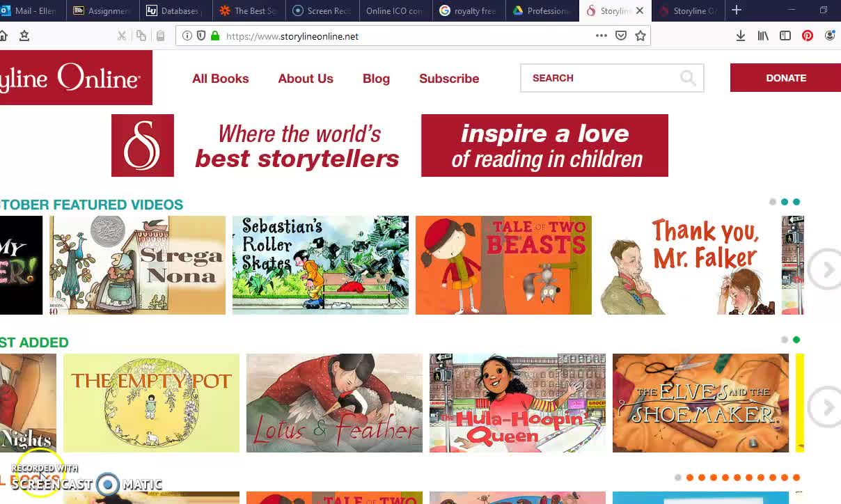Go to the Blog page
The height and width of the screenshot is (504, 841).
(376, 79)
